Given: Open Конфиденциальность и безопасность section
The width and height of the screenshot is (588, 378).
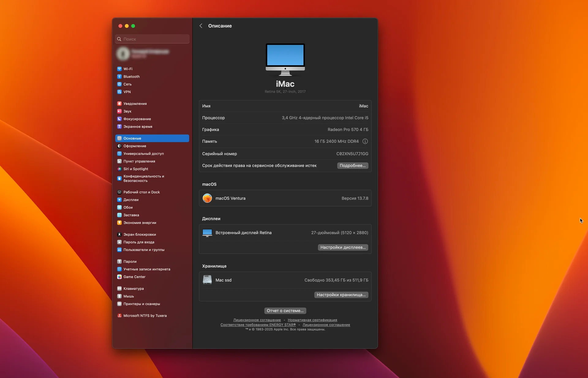Looking at the screenshot, I should [152, 178].
